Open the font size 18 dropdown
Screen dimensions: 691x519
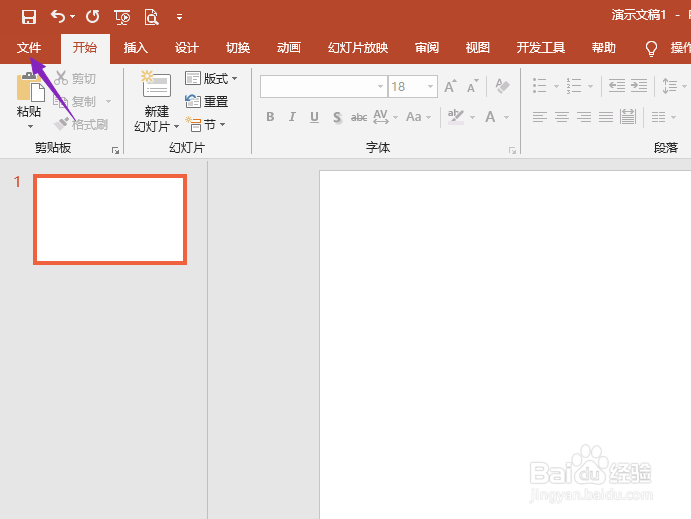point(431,86)
